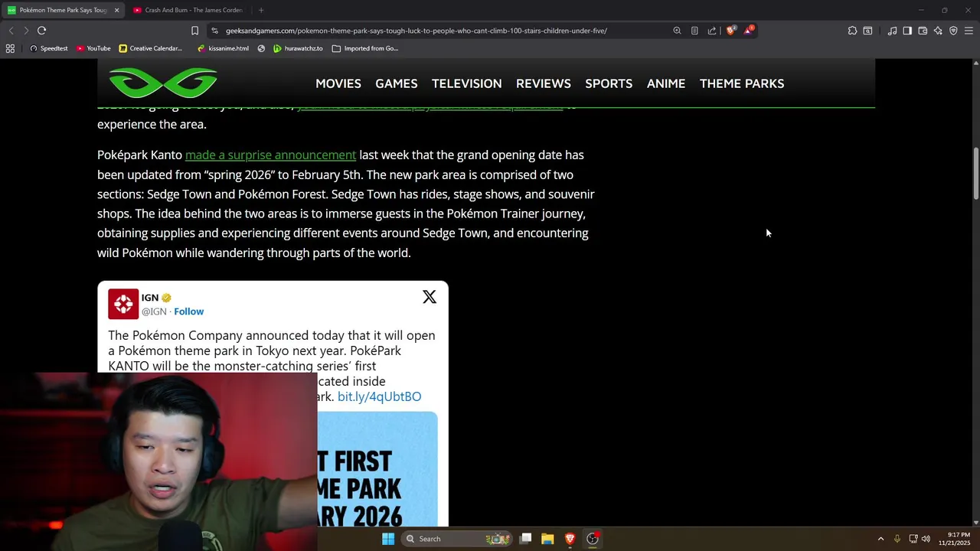Open the apps grid in bookmarks bar
Image resolution: width=980 pixels, height=551 pixels.
pos(10,48)
